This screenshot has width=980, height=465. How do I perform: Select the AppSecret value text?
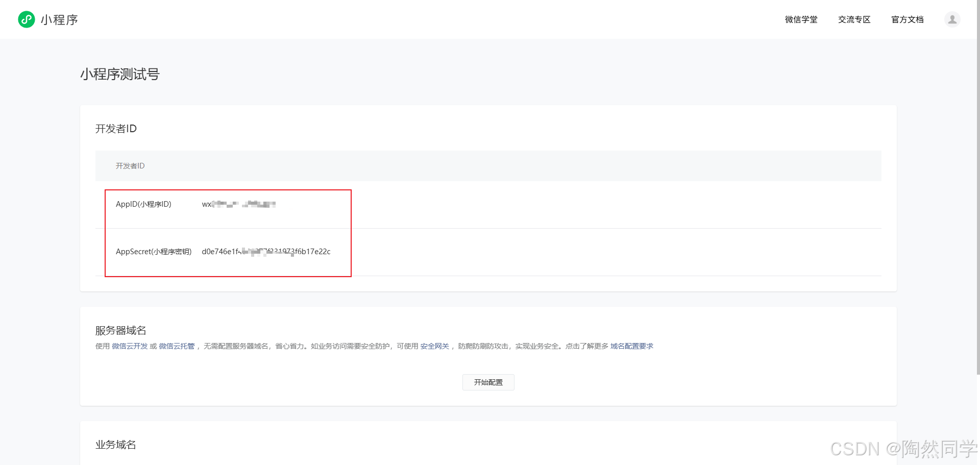point(266,251)
